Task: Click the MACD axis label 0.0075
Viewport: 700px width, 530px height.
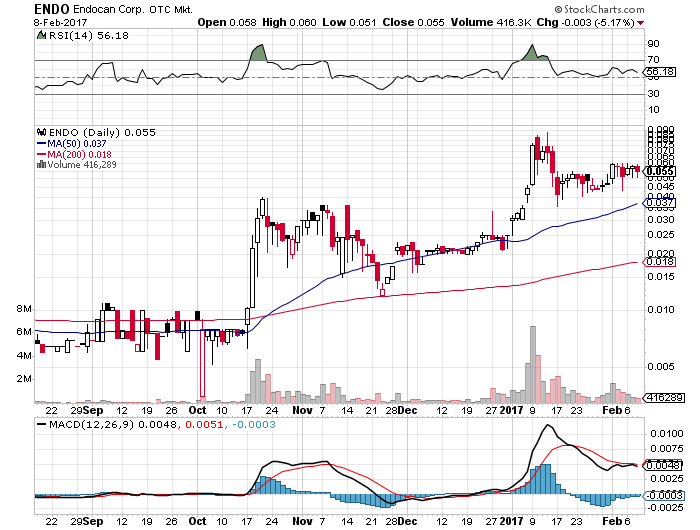Action: click(x=667, y=449)
